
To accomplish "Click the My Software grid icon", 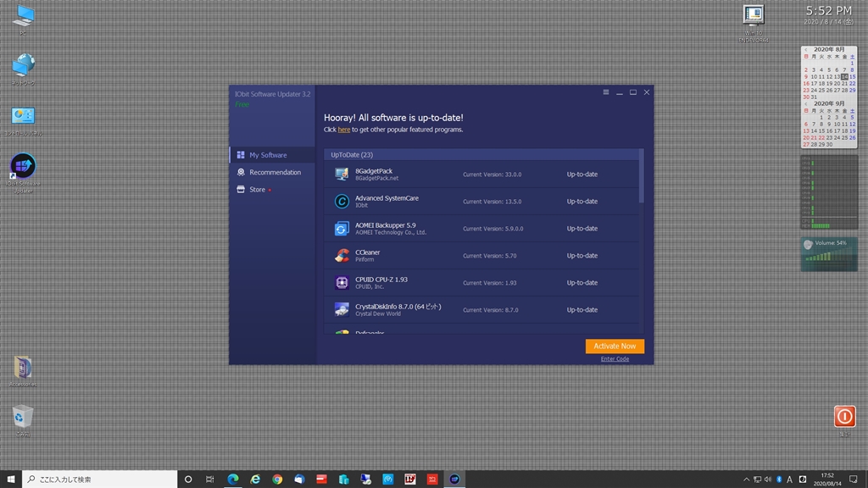I will click(x=241, y=155).
